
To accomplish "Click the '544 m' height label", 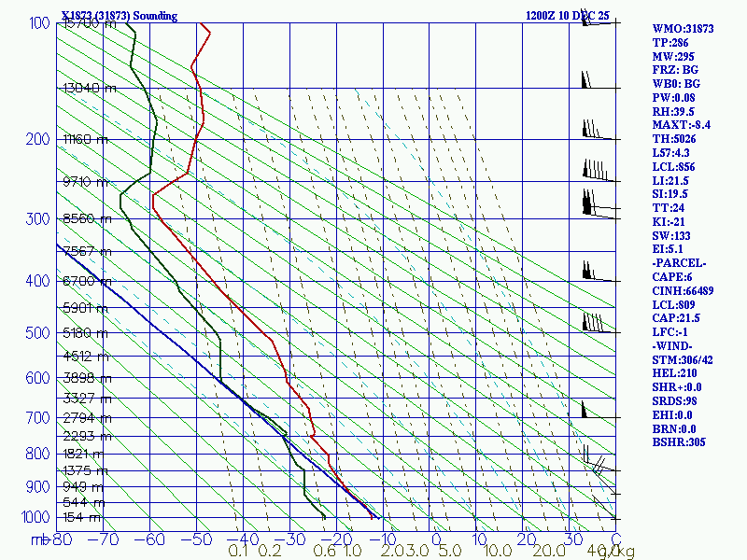I will [84, 502].
